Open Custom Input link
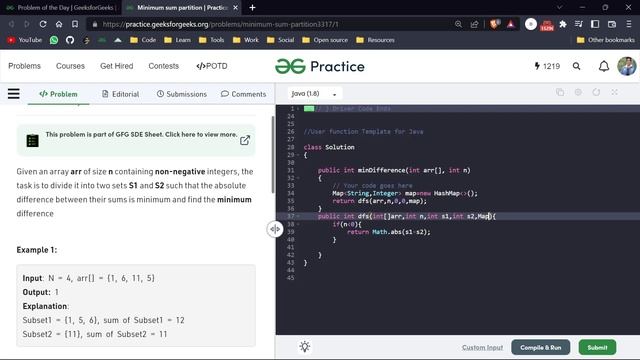The height and width of the screenshot is (360, 640). point(482,347)
